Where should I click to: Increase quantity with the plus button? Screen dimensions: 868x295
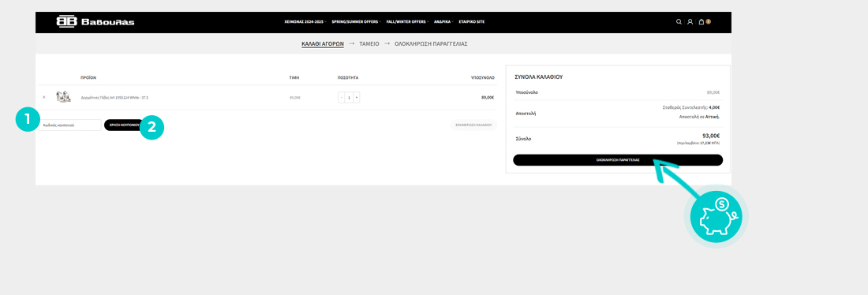tap(357, 97)
